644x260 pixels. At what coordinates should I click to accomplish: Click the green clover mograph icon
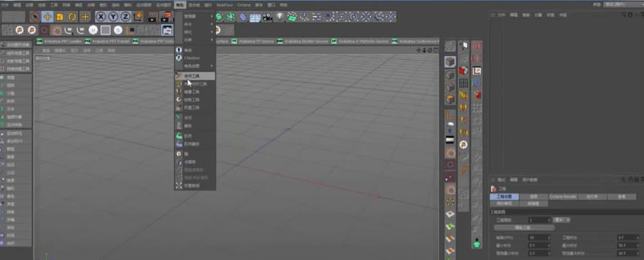coord(231,17)
